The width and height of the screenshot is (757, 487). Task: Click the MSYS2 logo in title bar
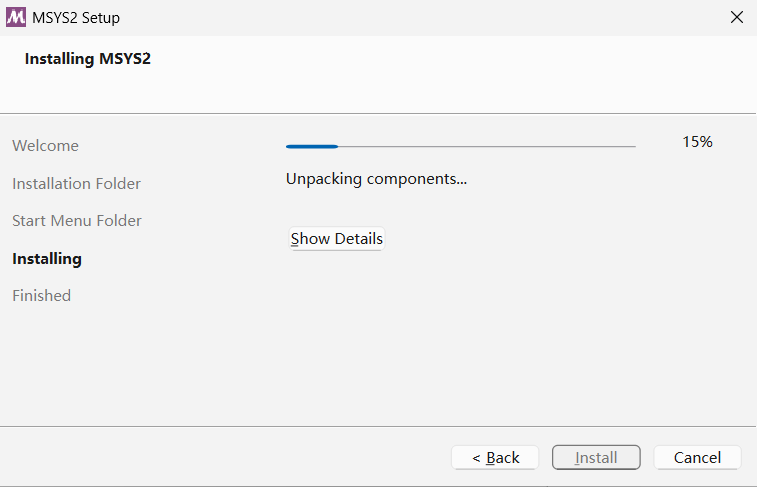(16, 17)
